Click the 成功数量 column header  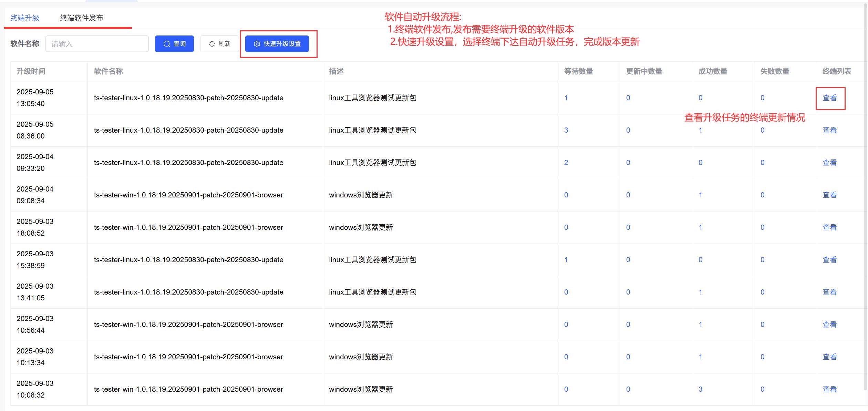(x=713, y=71)
